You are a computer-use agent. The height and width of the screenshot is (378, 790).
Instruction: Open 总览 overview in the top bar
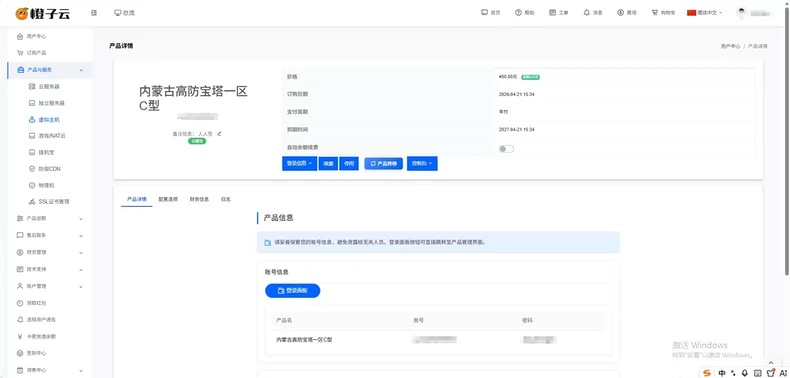point(124,13)
